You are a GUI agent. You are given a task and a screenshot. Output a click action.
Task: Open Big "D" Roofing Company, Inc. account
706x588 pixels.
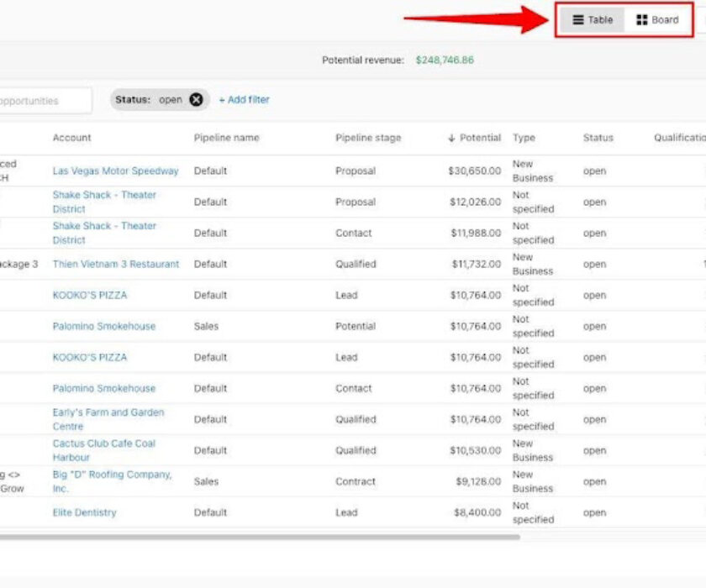tap(112, 481)
